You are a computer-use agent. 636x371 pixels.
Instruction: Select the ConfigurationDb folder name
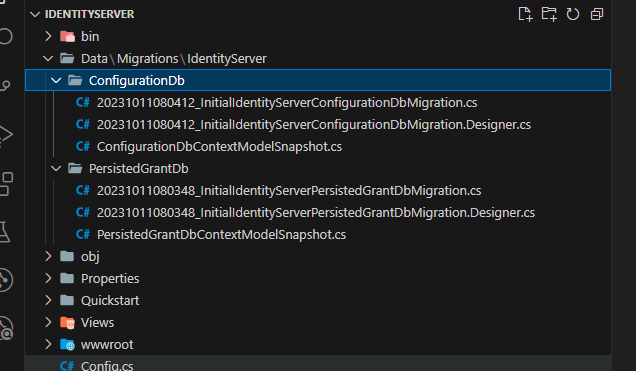(137, 81)
